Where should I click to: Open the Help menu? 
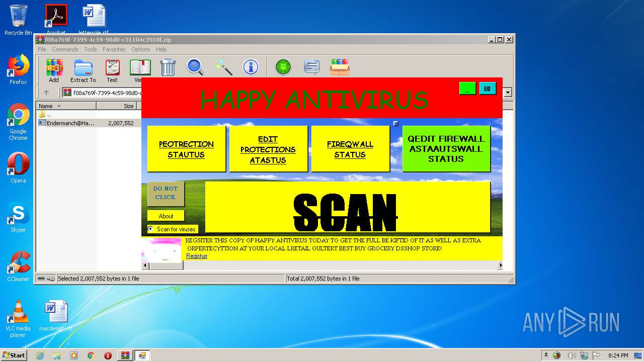click(161, 49)
